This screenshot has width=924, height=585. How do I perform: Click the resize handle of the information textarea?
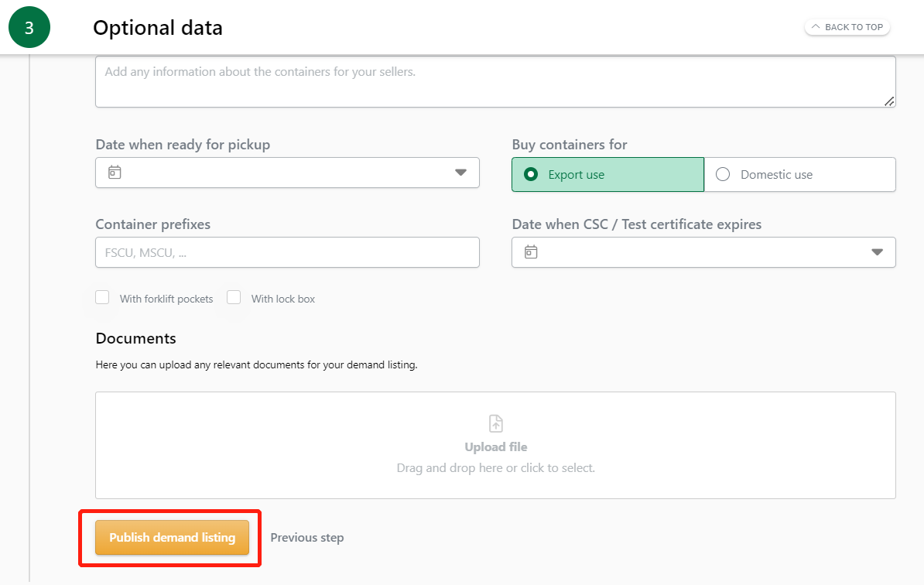point(889,101)
